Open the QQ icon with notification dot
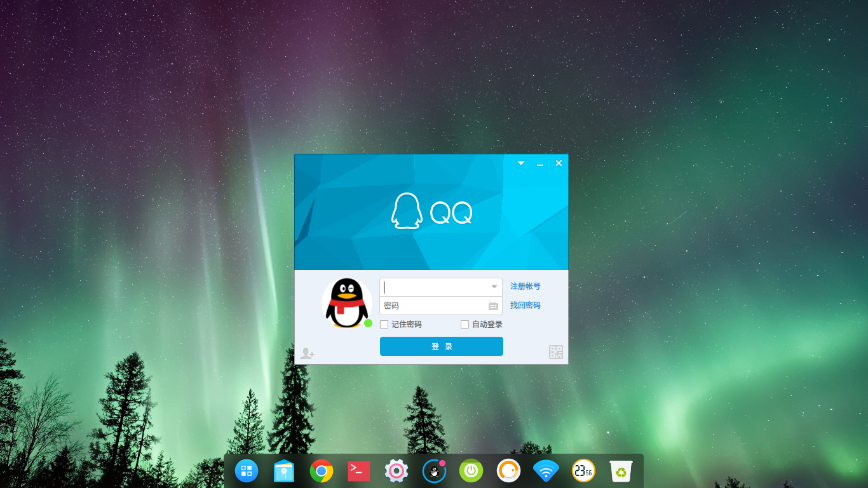The height and width of the screenshot is (488, 868). (x=433, y=471)
